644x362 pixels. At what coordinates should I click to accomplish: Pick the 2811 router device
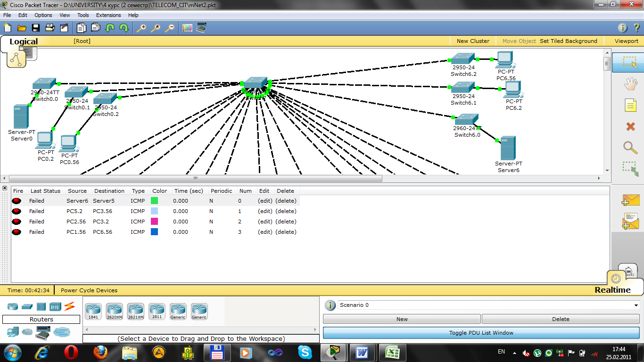pos(157,312)
